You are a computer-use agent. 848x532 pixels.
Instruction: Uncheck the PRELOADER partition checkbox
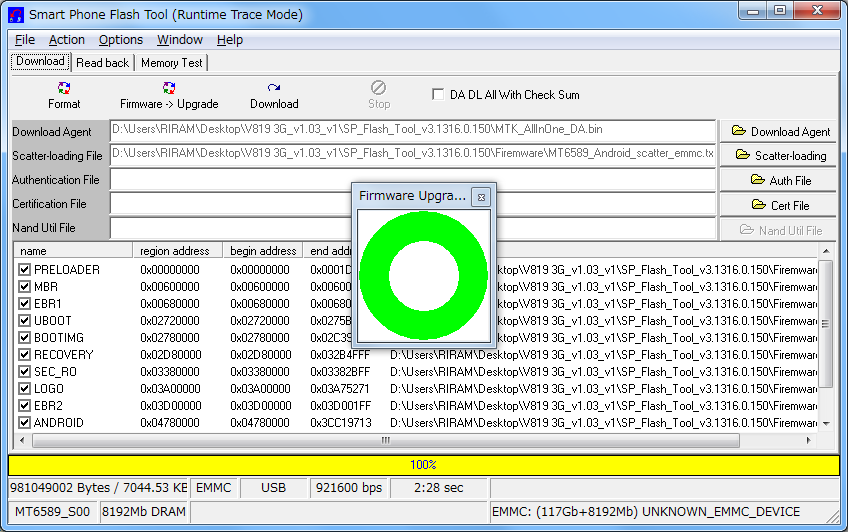point(24,269)
